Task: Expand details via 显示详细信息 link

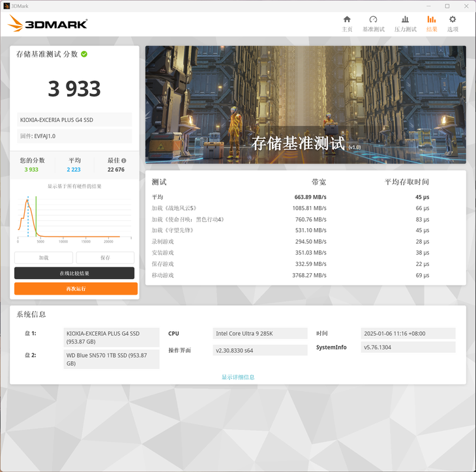Action: (x=238, y=377)
